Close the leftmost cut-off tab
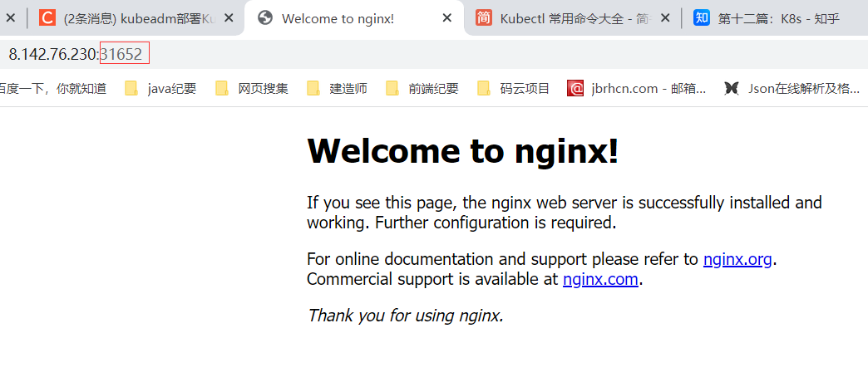The width and height of the screenshot is (868, 382). [x=10, y=18]
